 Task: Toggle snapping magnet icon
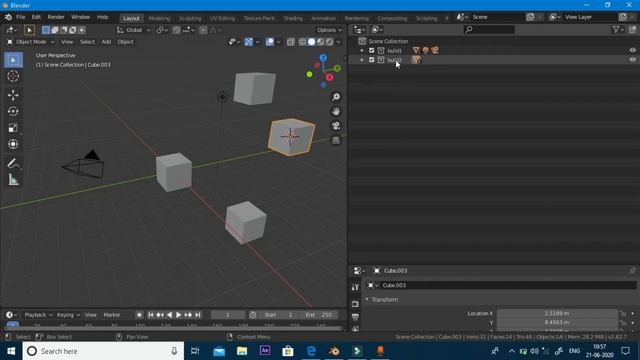tap(176, 30)
